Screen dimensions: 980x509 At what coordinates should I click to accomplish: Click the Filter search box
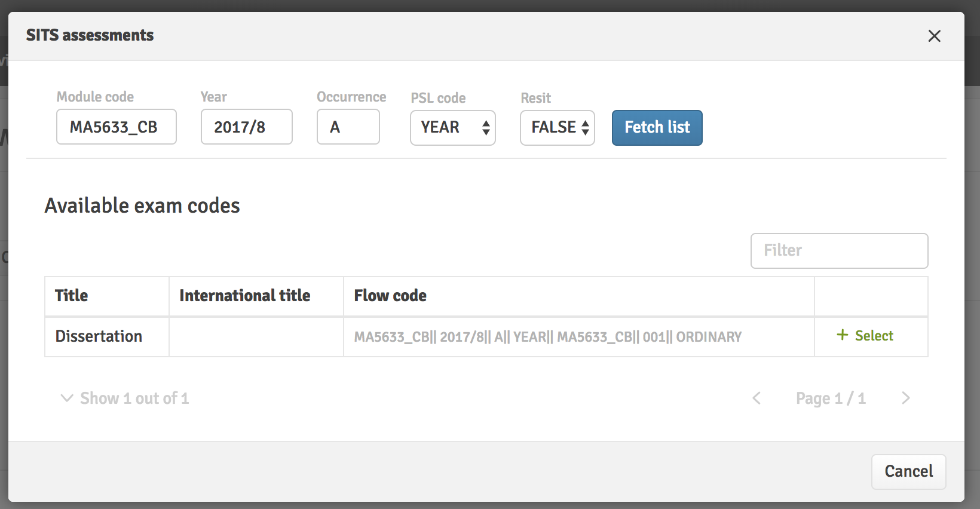(x=838, y=251)
